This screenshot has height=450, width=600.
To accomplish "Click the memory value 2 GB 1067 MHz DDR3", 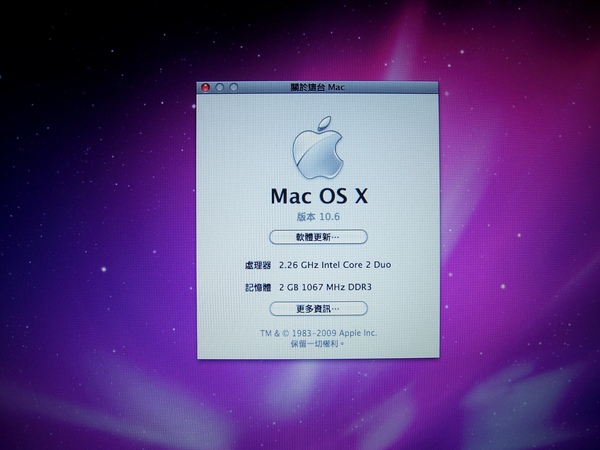I will click(x=325, y=287).
